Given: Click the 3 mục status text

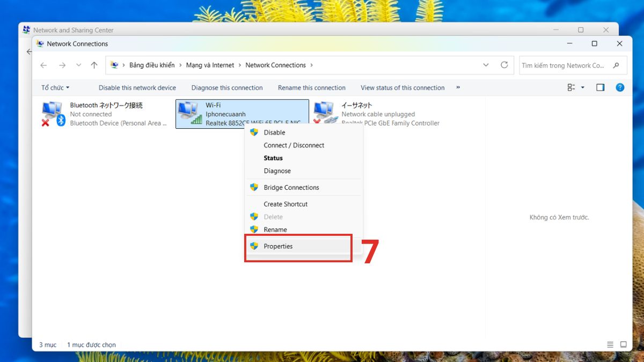Looking at the screenshot, I should coord(48,345).
